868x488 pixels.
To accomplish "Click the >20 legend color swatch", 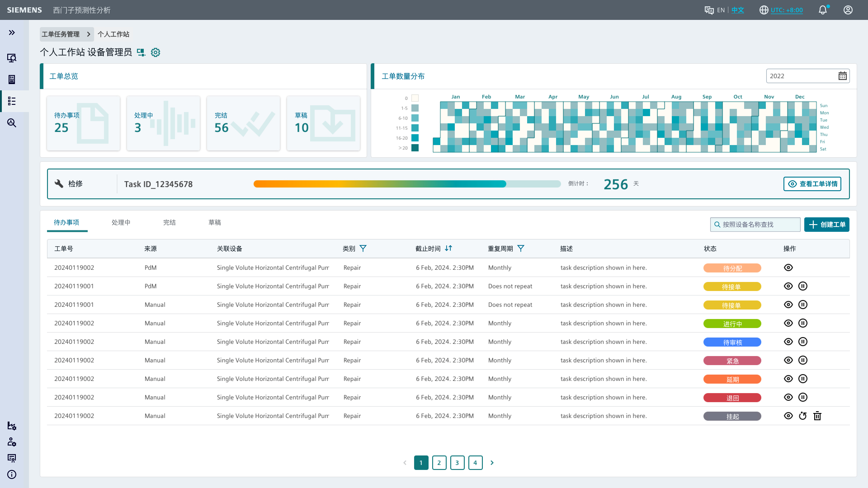I will pyautogui.click(x=415, y=148).
